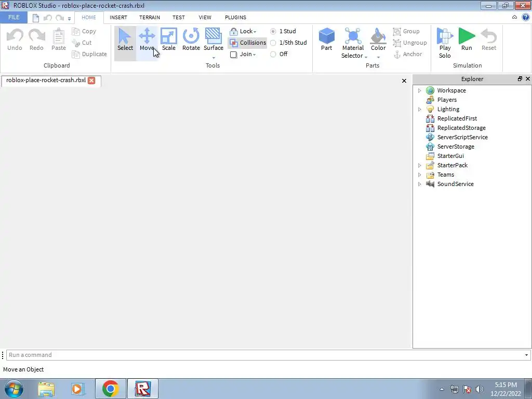Screen dimensions: 532x399
Task: Select ReplicatedStorage in the Explorer
Action: pos(461,128)
